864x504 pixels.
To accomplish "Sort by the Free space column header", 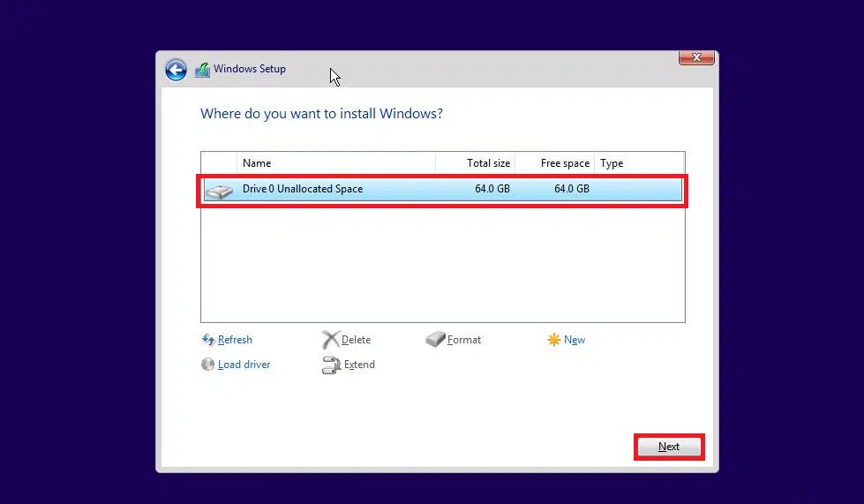I will pyautogui.click(x=554, y=163).
